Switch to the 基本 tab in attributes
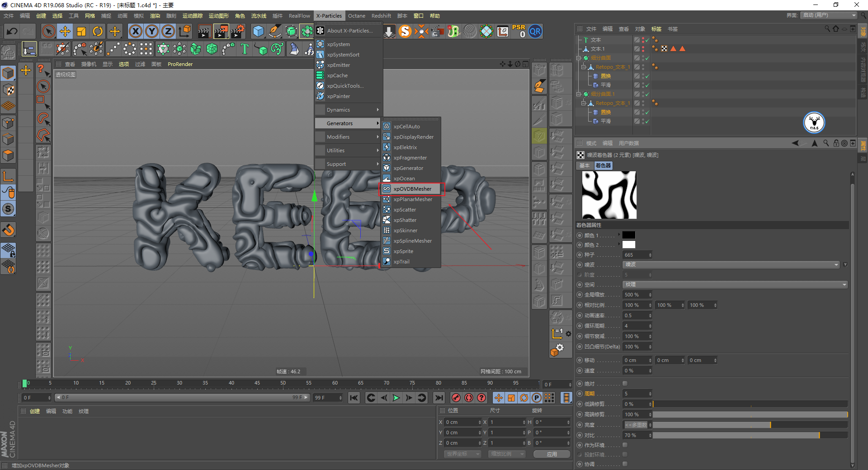This screenshot has width=868, height=470. 584,165
